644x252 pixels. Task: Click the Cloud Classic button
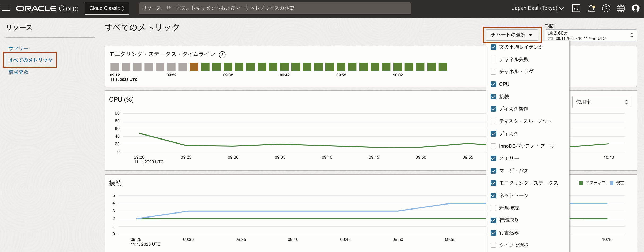(107, 8)
